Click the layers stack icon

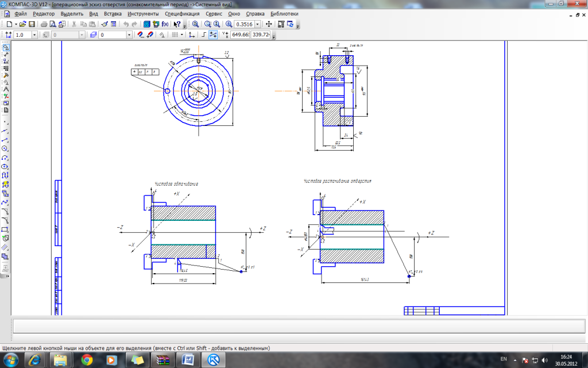(x=94, y=34)
